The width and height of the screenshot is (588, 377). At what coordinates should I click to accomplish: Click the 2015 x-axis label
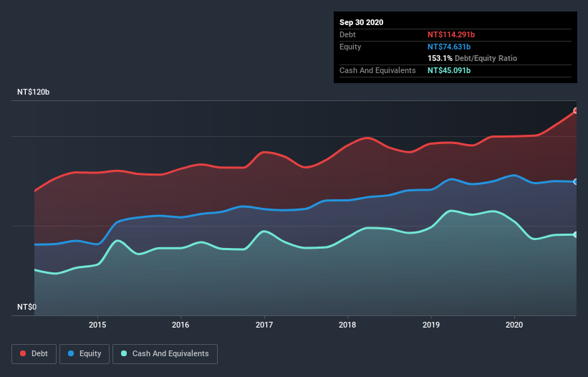click(97, 325)
